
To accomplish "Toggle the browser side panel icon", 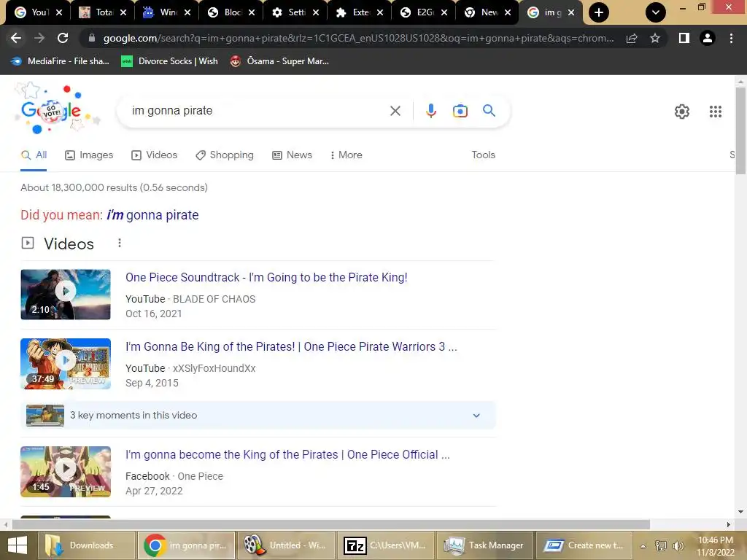I will [684, 38].
